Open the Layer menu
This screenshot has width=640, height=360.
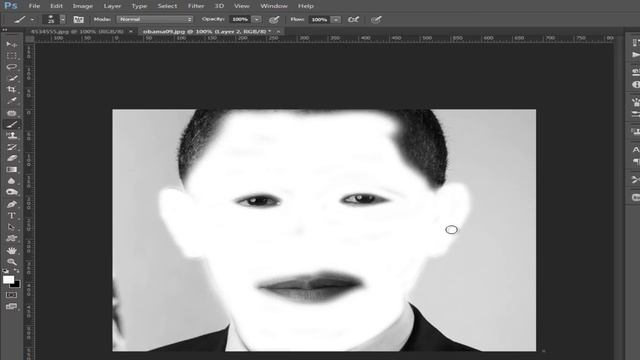tap(112, 6)
